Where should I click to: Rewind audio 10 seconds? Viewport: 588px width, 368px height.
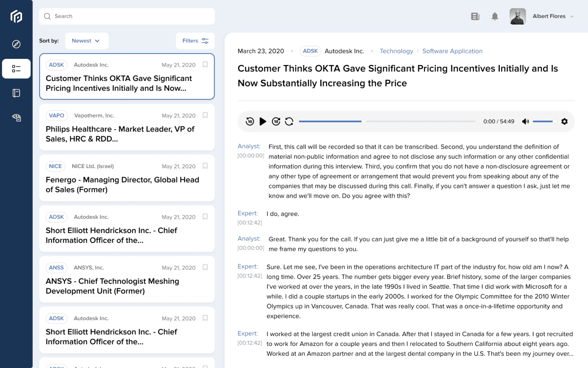click(250, 121)
